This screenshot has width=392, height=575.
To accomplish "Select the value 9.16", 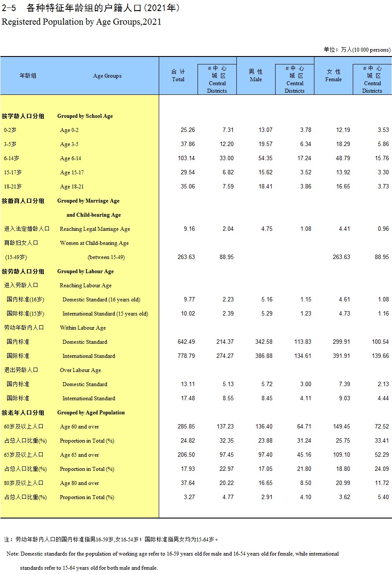I will [x=190, y=229].
